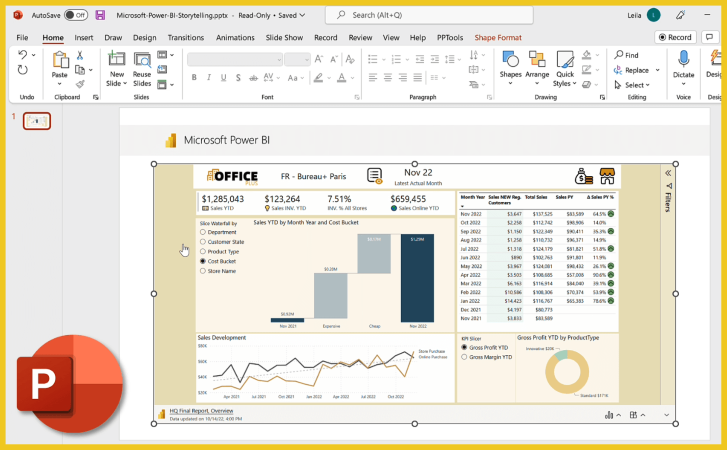
Task: Choose Store Name in waterfall slicer
Action: 203,271
